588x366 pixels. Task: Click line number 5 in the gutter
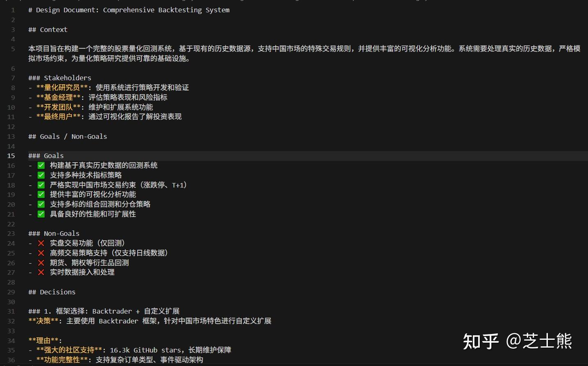coord(12,49)
